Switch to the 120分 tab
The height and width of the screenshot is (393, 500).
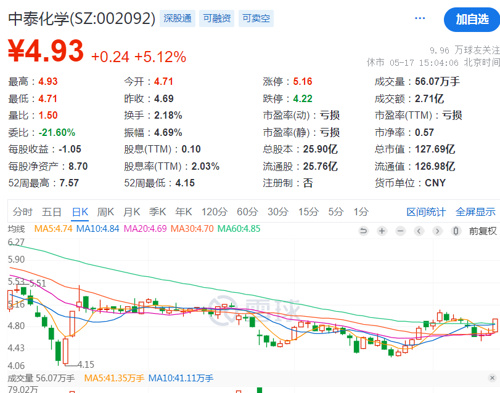point(214,212)
